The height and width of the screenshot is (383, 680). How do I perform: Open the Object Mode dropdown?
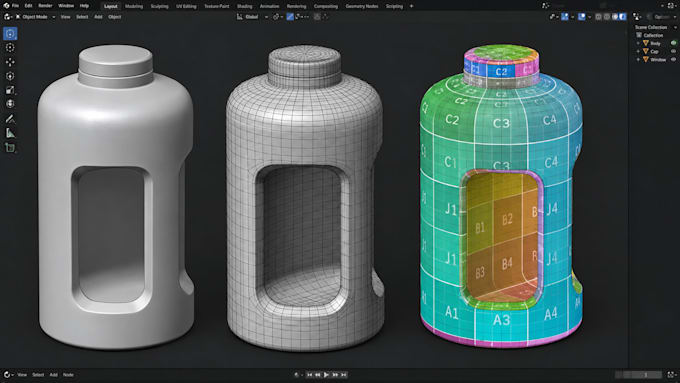[36, 17]
